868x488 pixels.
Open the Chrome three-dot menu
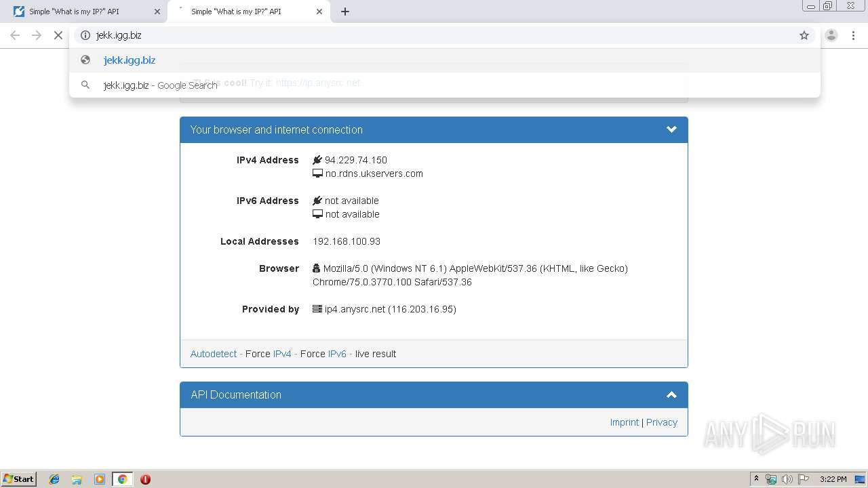[854, 35]
